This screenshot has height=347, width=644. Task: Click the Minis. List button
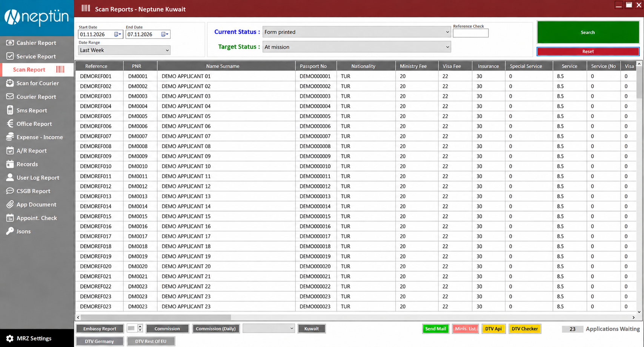[465, 329]
